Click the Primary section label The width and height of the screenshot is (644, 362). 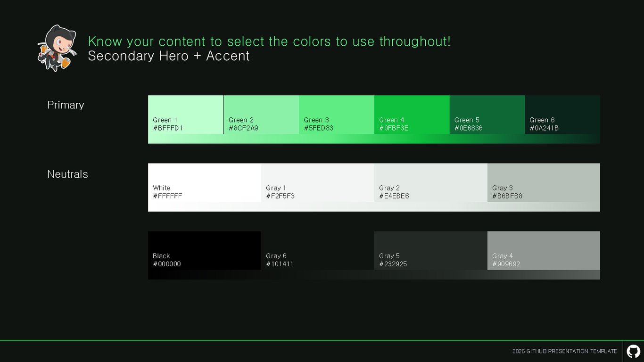66,105
